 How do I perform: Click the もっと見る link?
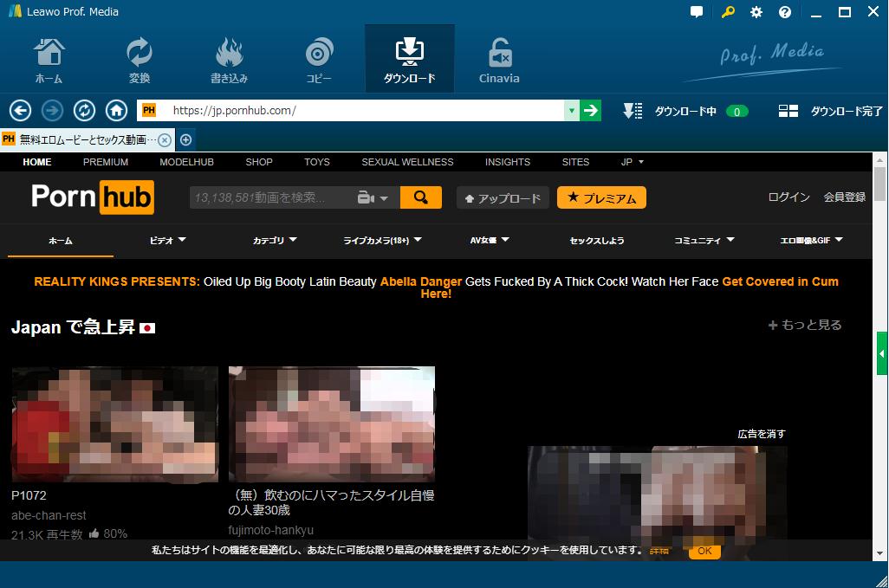tap(805, 325)
